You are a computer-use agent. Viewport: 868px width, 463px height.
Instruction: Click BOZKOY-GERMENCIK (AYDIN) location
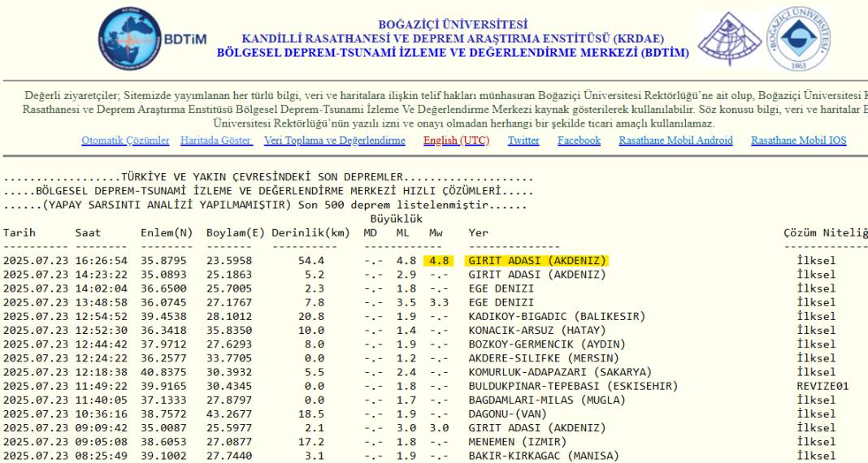pos(547,344)
